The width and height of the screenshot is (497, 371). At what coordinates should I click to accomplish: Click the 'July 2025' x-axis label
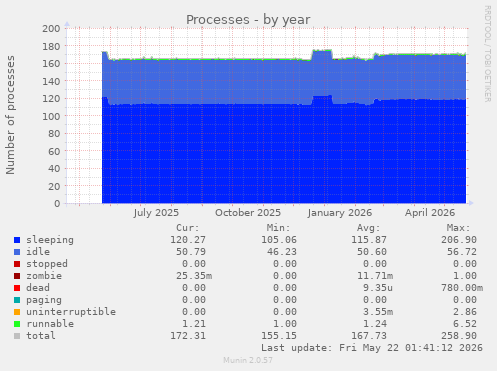click(156, 213)
